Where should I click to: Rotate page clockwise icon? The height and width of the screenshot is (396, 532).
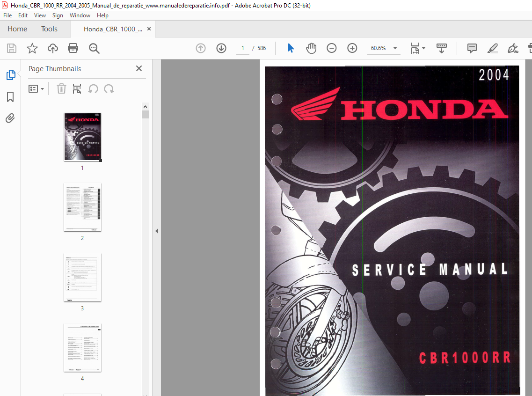click(109, 89)
